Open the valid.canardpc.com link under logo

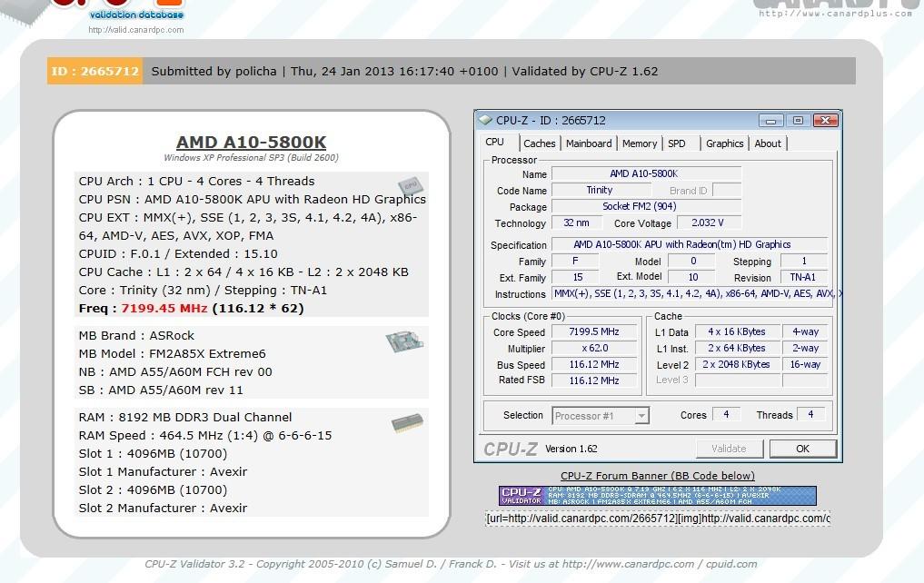[x=136, y=29]
